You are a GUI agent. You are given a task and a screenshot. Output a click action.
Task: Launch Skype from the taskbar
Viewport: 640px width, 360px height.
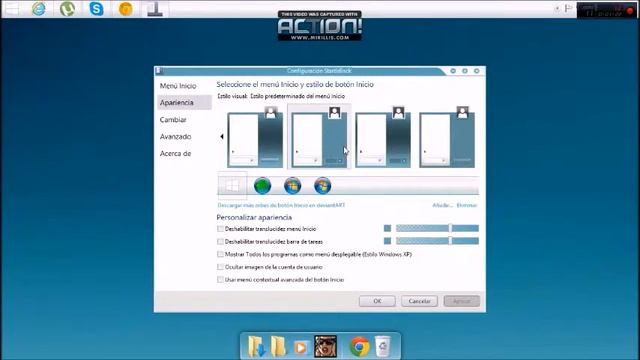click(x=96, y=9)
